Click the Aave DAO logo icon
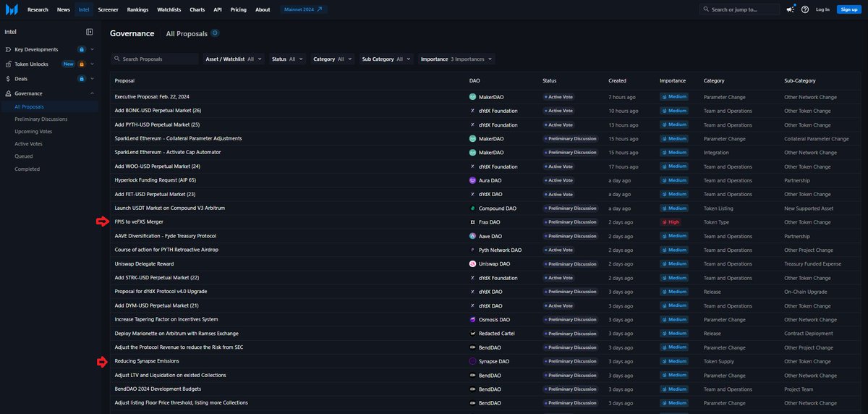The image size is (868, 414). point(472,236)
